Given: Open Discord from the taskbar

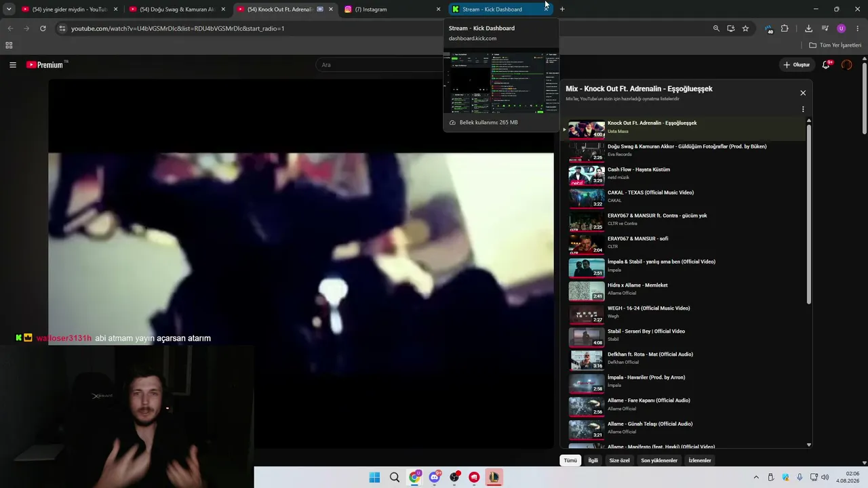Looking at the screenshot, I should coord(435,477).
